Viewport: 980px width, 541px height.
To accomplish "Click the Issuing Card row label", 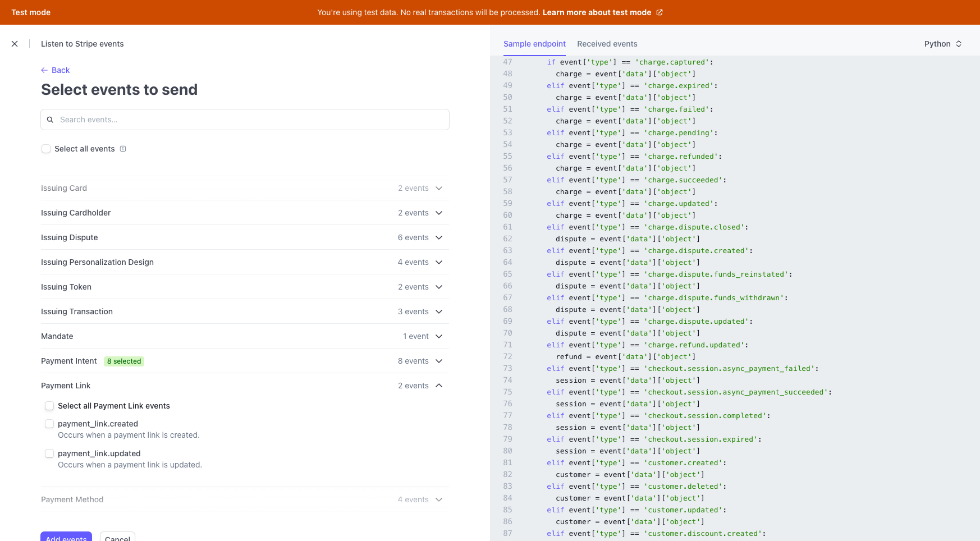I will [64, 188].
